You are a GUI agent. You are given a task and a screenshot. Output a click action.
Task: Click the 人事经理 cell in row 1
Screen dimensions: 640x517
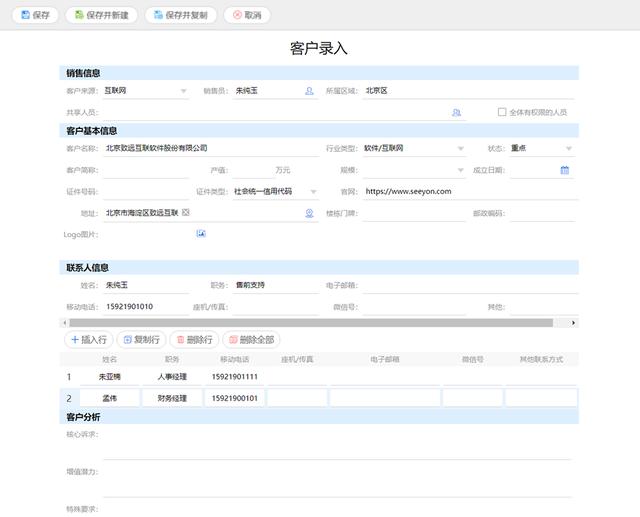click(172, 377)
